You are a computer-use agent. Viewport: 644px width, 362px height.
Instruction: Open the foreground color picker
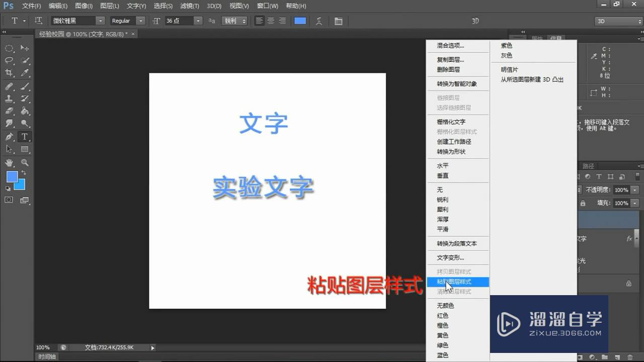(11, 176)
